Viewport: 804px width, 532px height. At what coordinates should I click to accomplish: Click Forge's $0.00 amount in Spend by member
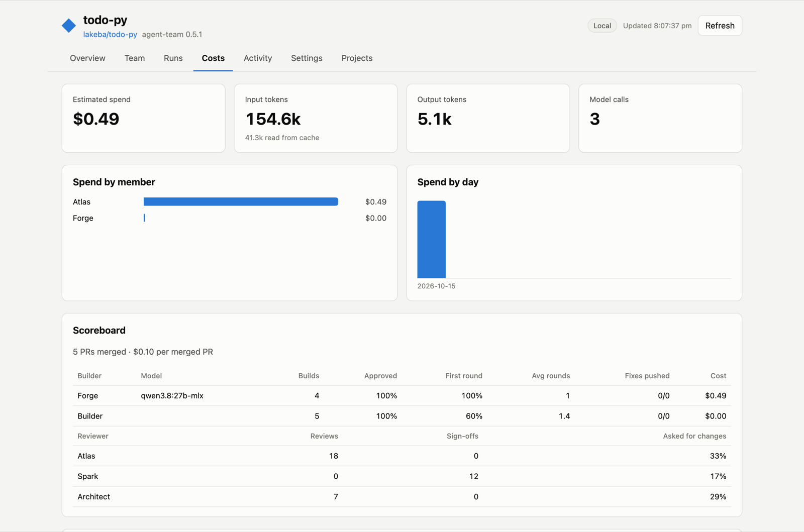pyautogui.click(x=376, y=218)
